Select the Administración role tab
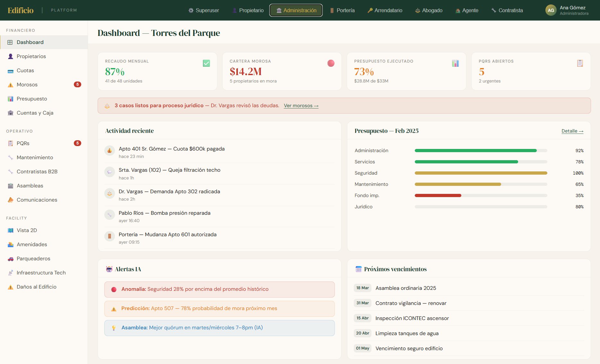600x364 pixels. click(x=296, y=10)
